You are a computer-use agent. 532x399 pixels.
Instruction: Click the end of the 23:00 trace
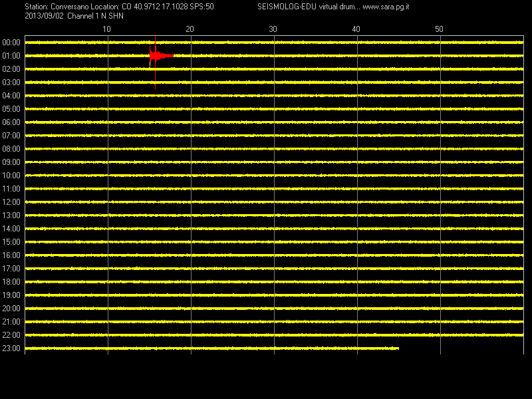coord(398,348)
